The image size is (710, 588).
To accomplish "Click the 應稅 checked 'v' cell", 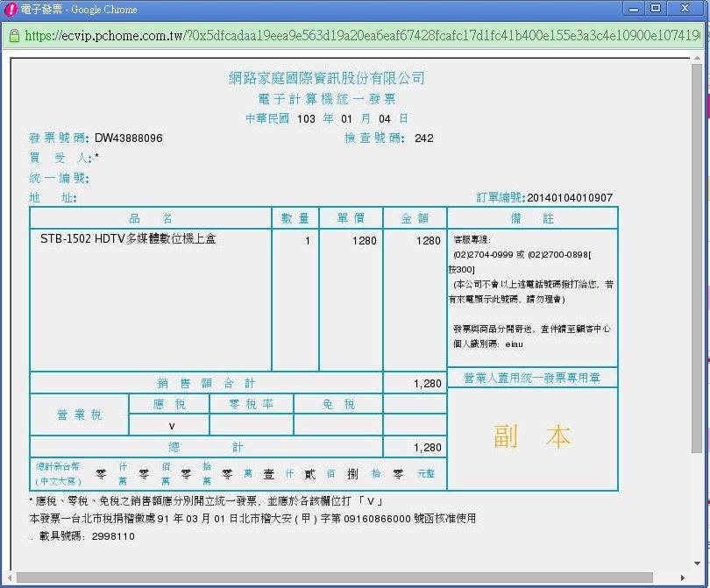I will [x=169, y=425].
